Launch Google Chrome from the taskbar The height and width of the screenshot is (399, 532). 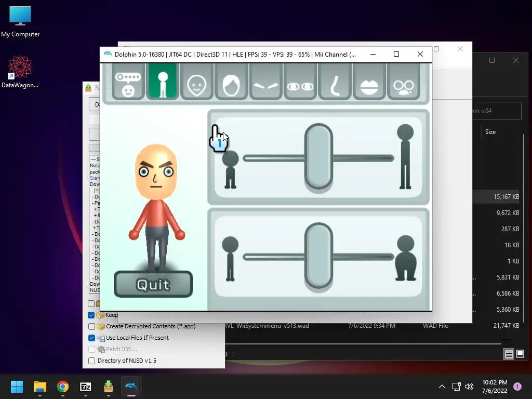pyautogui.click(x=63, y=387)
